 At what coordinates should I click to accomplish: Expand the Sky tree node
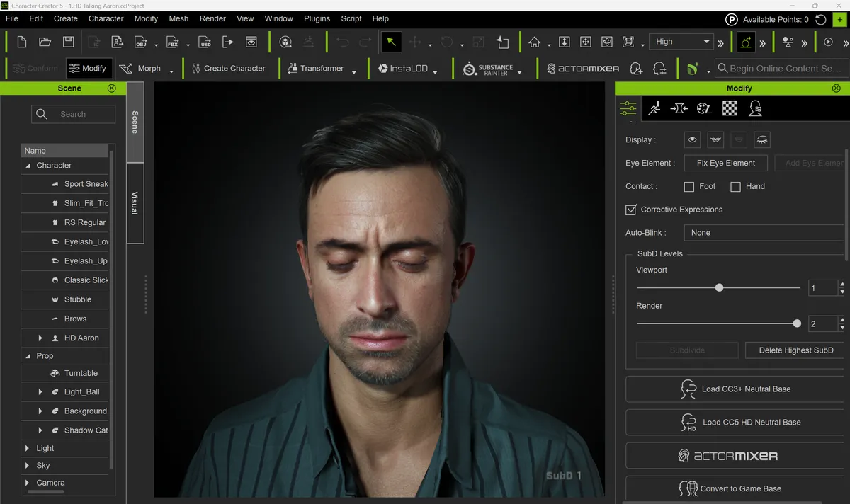pos(28,466)
